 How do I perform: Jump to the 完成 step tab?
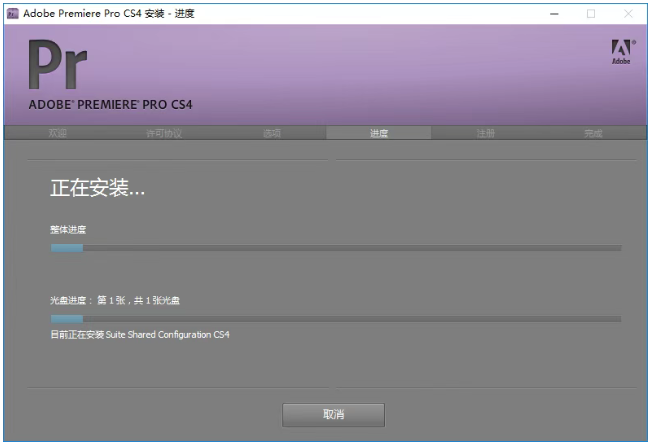[x=593, y=133]
